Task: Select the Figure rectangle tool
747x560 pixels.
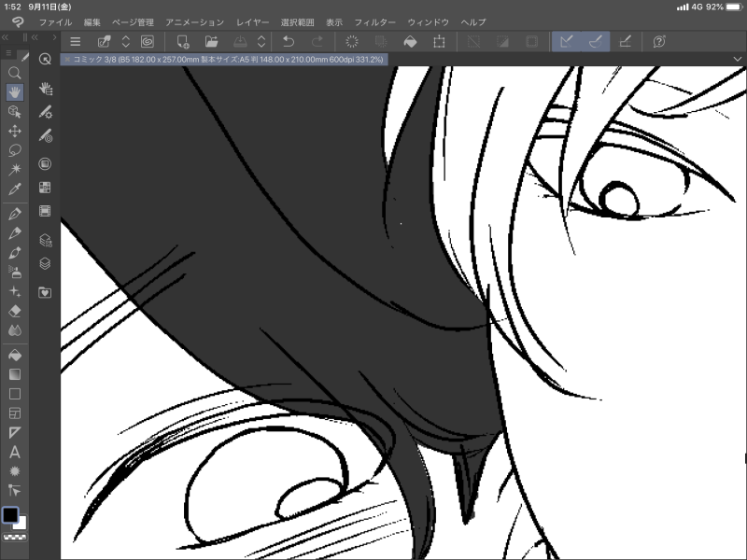Action: click(15, 394)
